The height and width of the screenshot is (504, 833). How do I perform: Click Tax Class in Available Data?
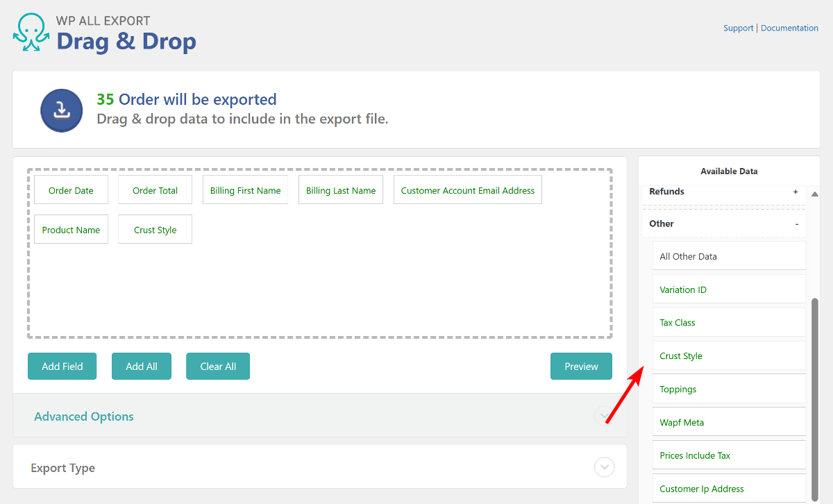pyautogui.click(x=677, y=322)
